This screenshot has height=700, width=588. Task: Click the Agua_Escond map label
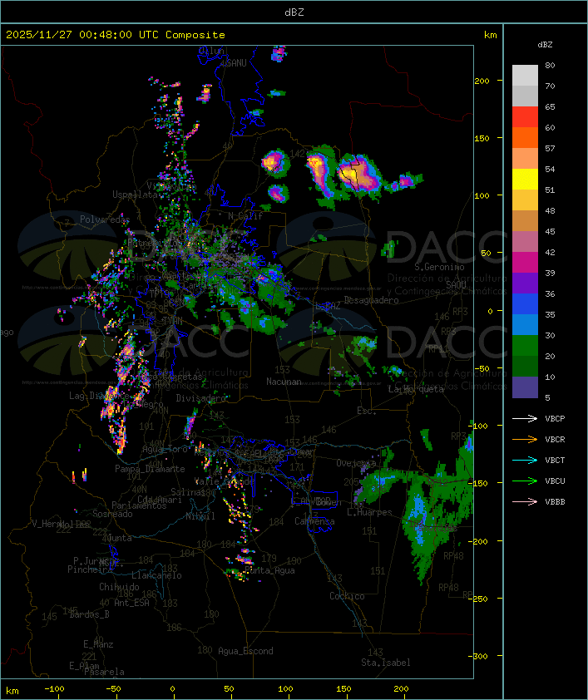click(245, 651)
